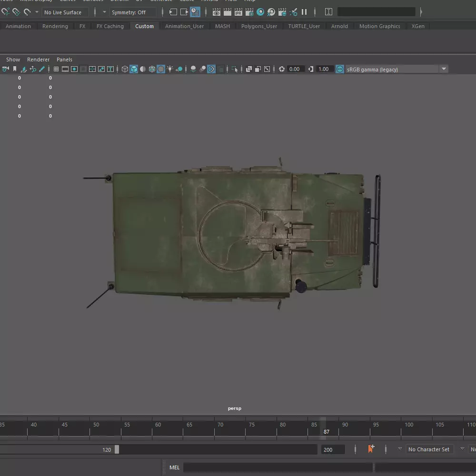The height and width of the screenshot is (476, 476).
Task: Start IPR render icon
Action: (238, 12)
